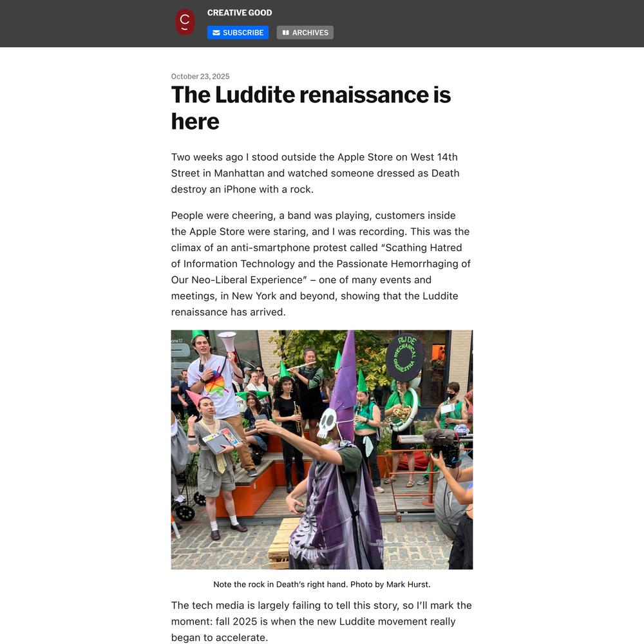Click the skull mask in the photo
This screenshot has width=644, height=644.
[x=328, y=422]
